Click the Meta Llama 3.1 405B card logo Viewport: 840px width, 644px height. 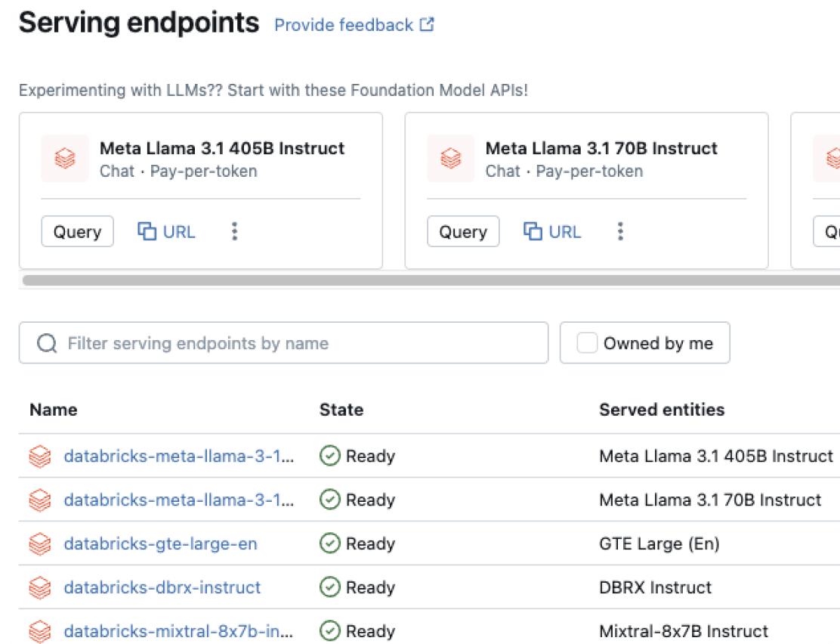(x=65, y=159)
